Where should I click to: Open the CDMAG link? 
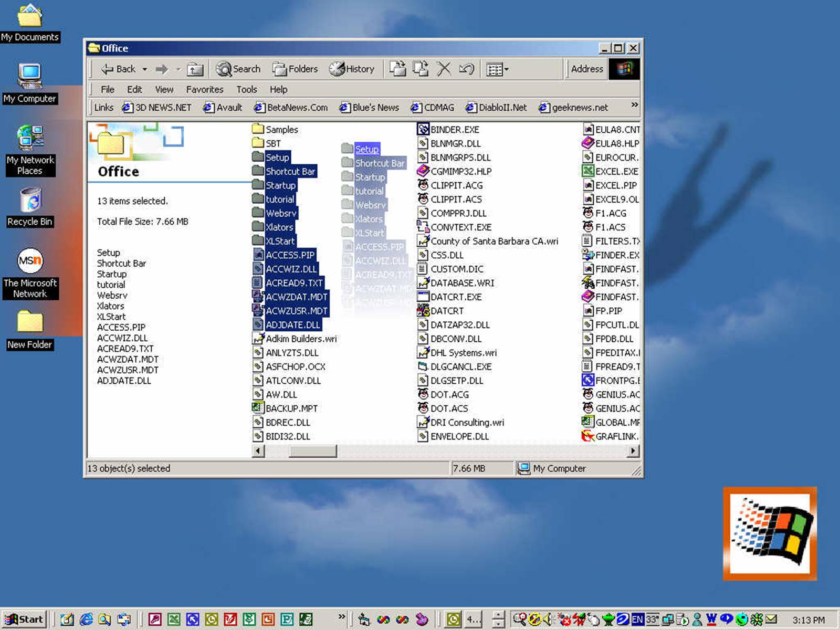[x=432, y=107]
